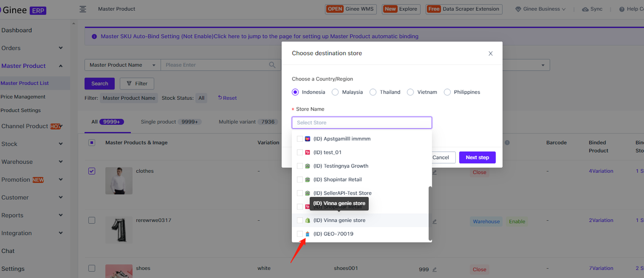
Task: Open the Data Scraper Extension button
Action: pyautogui.click(x=464, y=9)
